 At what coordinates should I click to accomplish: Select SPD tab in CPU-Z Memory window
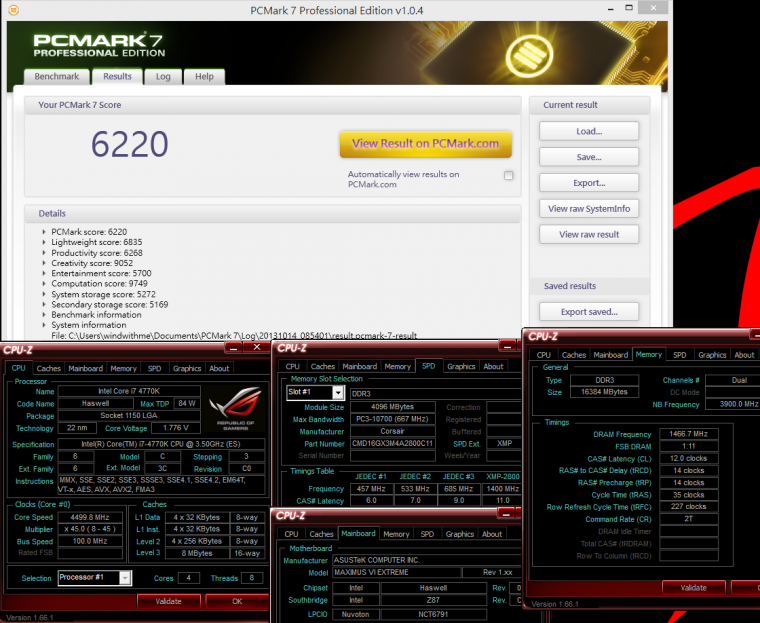(680, 355)
